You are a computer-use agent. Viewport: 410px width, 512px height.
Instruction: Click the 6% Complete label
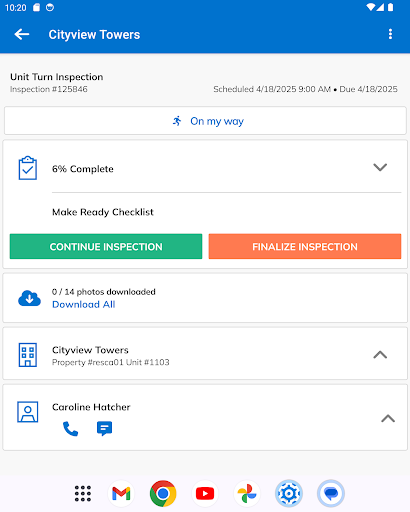coord(83,169)
